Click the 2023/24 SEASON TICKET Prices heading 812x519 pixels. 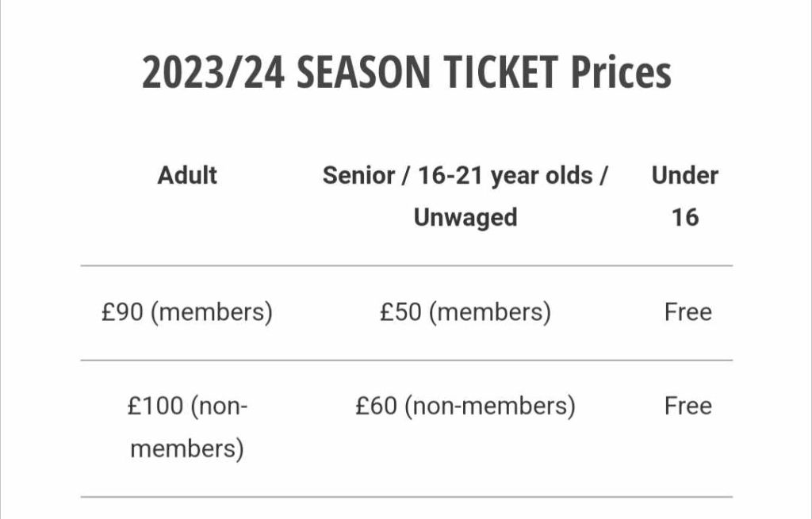pyautogui.click(x=406, y=73)
